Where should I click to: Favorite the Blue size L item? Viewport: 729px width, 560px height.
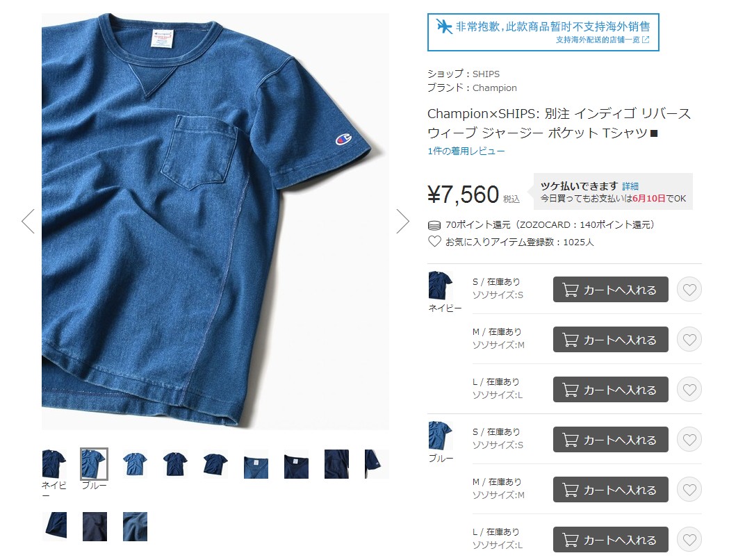[x=689, y=540]
